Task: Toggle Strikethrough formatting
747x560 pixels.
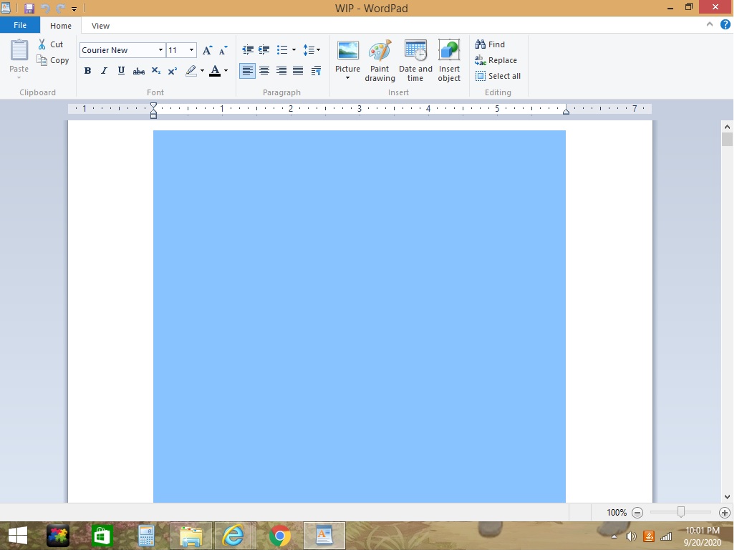Action: coord(139,72)
